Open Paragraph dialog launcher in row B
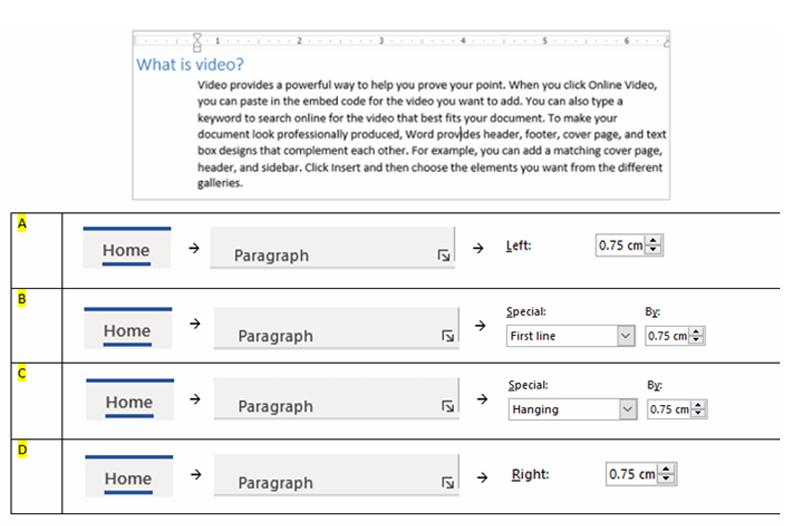 [x=448, y=337]
